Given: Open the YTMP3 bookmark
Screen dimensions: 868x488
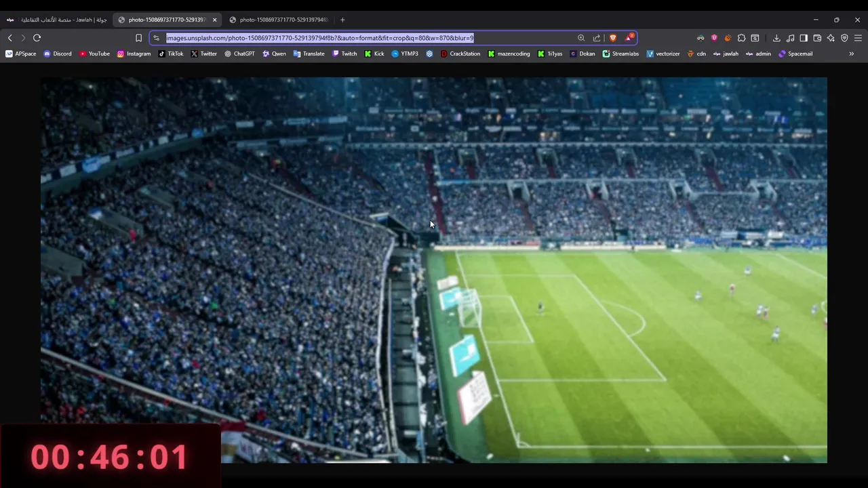Looking at the screenshot, I should [405, 54].
